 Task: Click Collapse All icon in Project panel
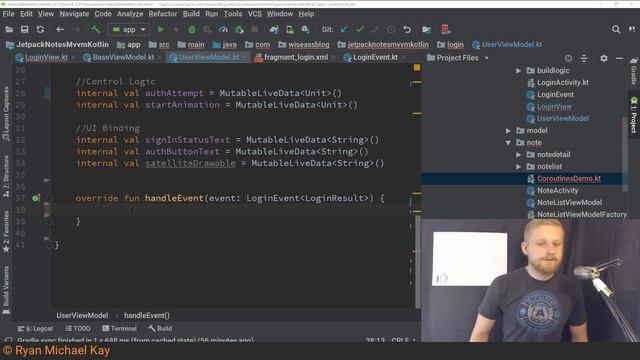[x=584, y=58]
